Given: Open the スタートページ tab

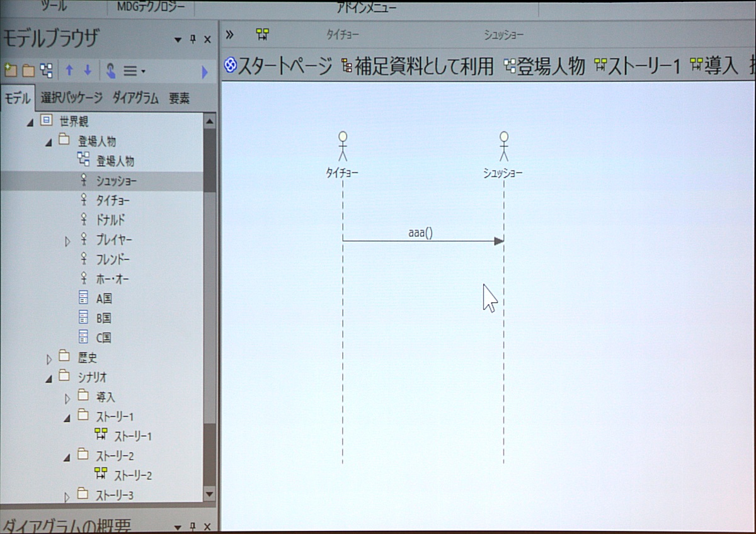Looking at the screenshot, I should click(x=278, y=65).
